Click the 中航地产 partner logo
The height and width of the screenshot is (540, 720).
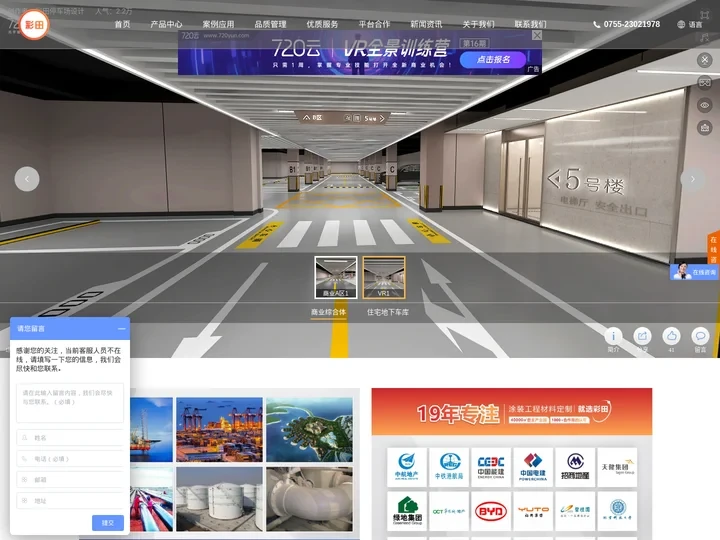pyautogui.click(x=407, y=467)
